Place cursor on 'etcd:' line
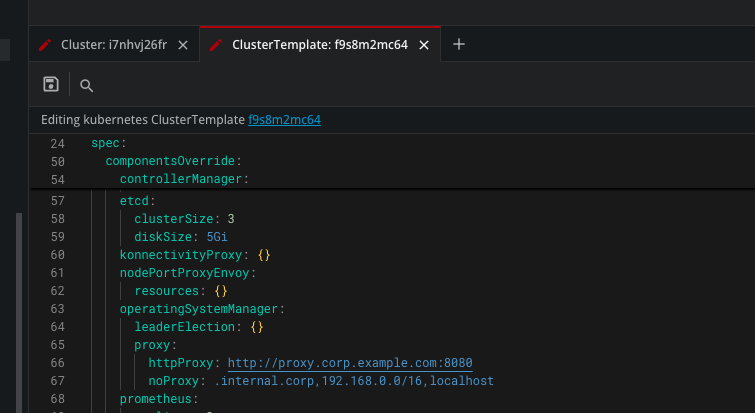Viewport: 755px width, 413px height. (x=137, y=201)
